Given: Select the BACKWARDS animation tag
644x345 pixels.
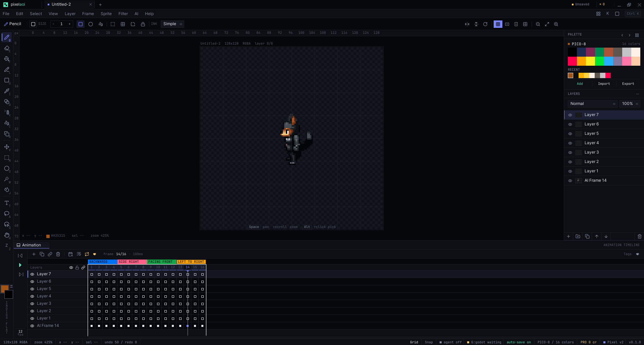Looking at the screenshot, I should point(102,262).
